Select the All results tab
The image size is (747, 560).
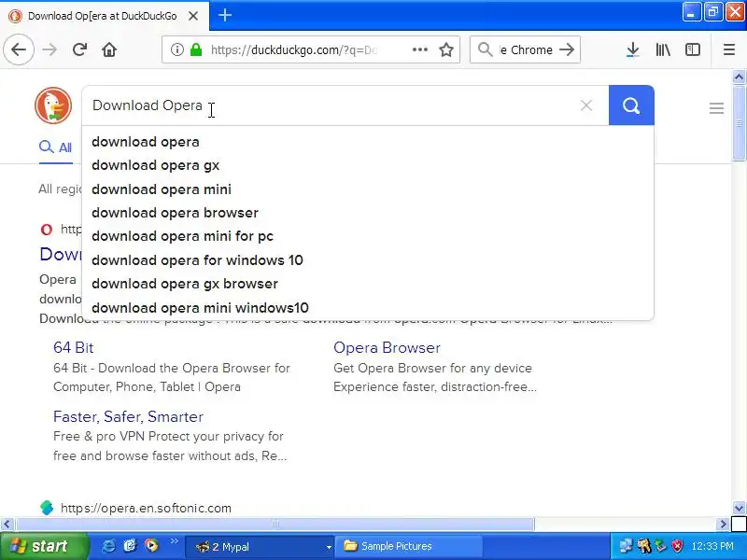click(x=56, y=147)
